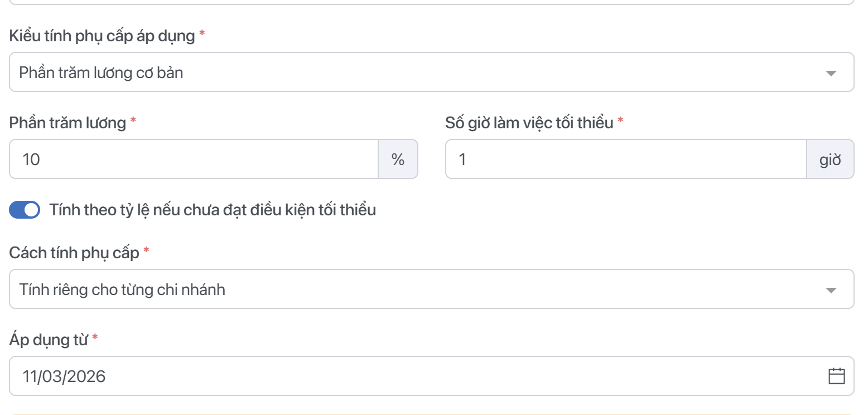The width and height of the screenshot is (868, 415).
Task: Click the "giờ" unit suffix box
Action: click(830, 160)
